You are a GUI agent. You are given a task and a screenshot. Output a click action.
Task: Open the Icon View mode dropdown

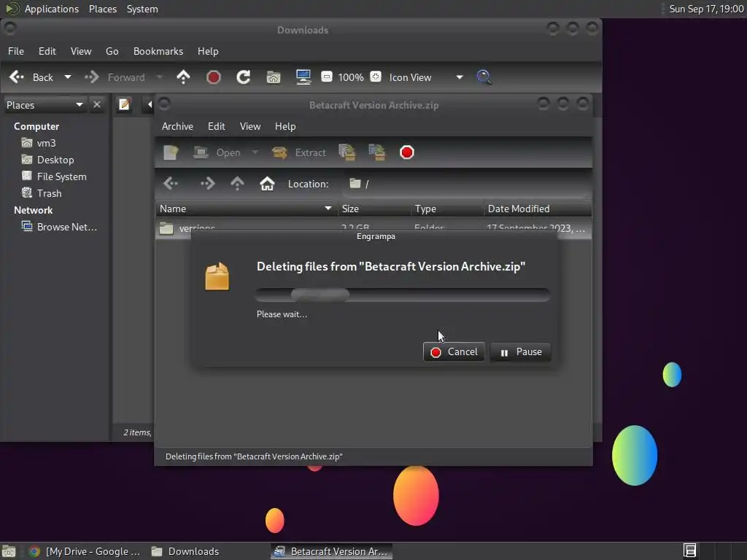pyautogui.click(x=426, y=77)
